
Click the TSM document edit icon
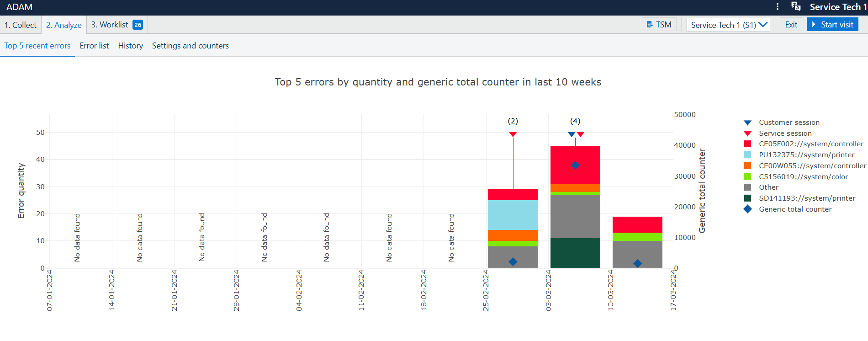click(650, 25)
